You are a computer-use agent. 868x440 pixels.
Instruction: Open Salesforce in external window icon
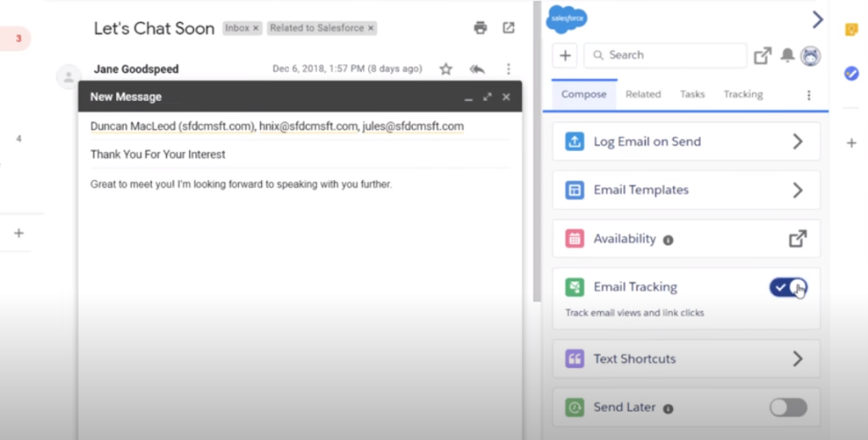pos(763,55)
